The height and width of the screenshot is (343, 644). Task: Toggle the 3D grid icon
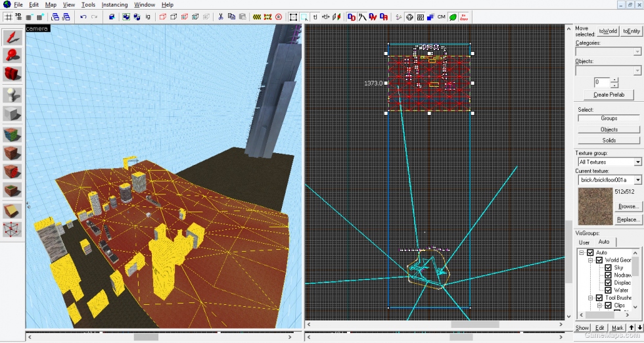18,17
